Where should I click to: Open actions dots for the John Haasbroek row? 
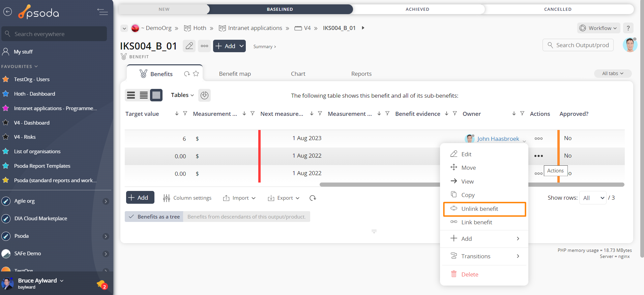[x=538, y=138]
